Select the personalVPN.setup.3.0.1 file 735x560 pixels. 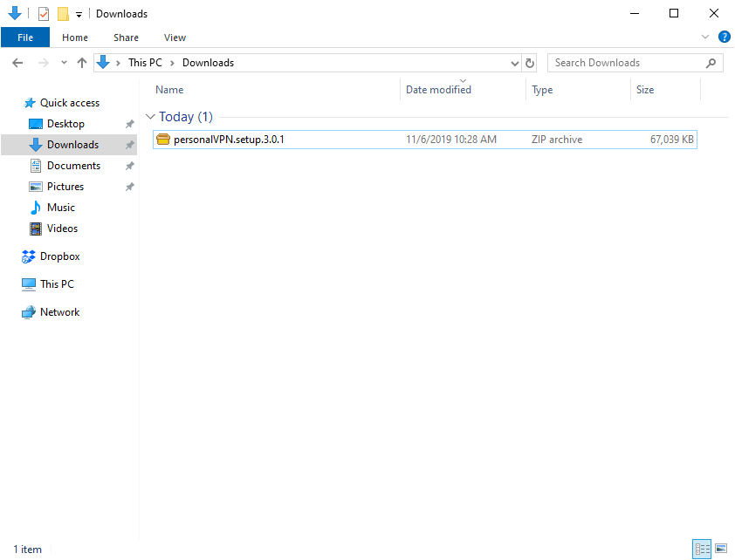[x=425, y=140]
